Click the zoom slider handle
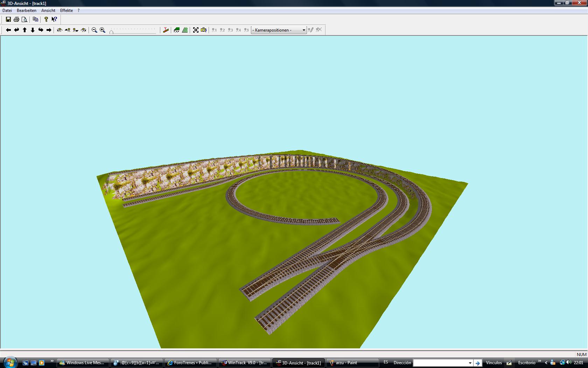 111,32
